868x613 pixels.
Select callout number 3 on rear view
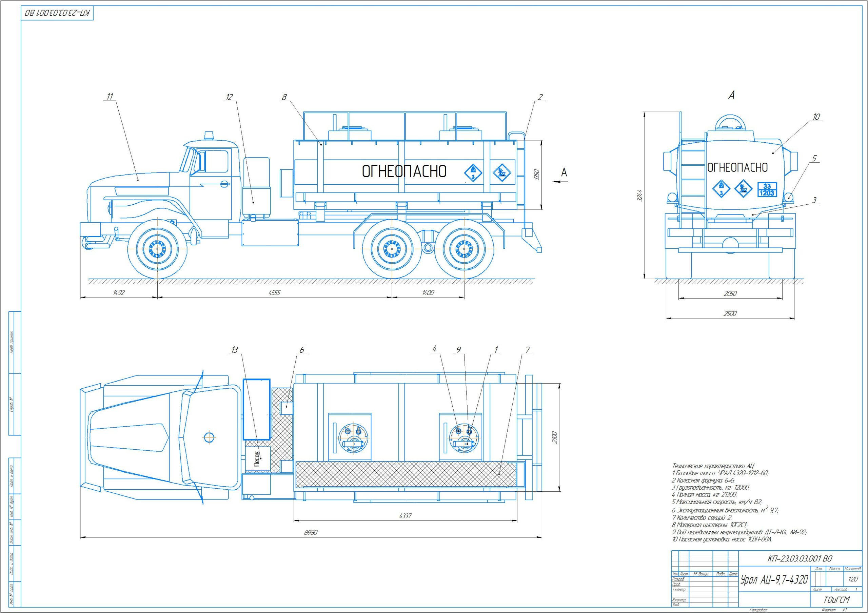click(815, 200)
